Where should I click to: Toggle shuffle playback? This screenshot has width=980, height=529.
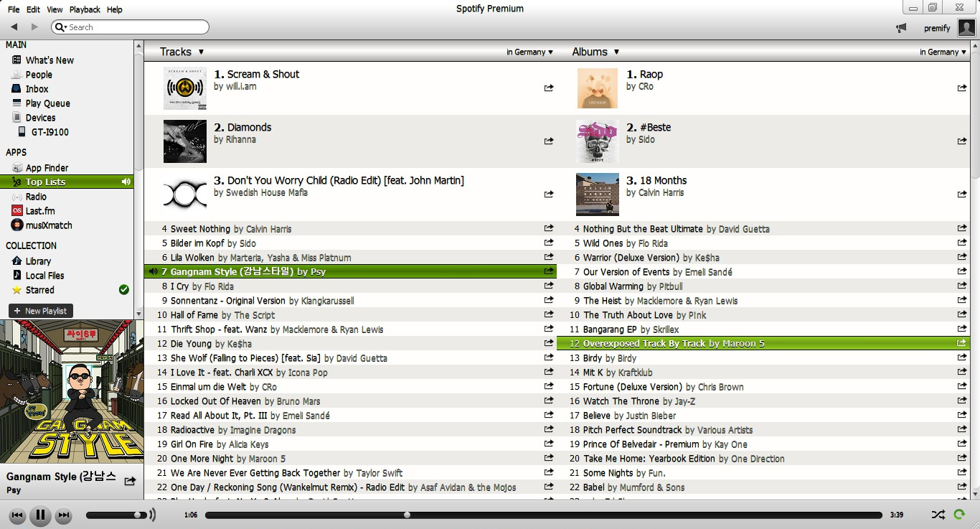[x=938, y=515]
